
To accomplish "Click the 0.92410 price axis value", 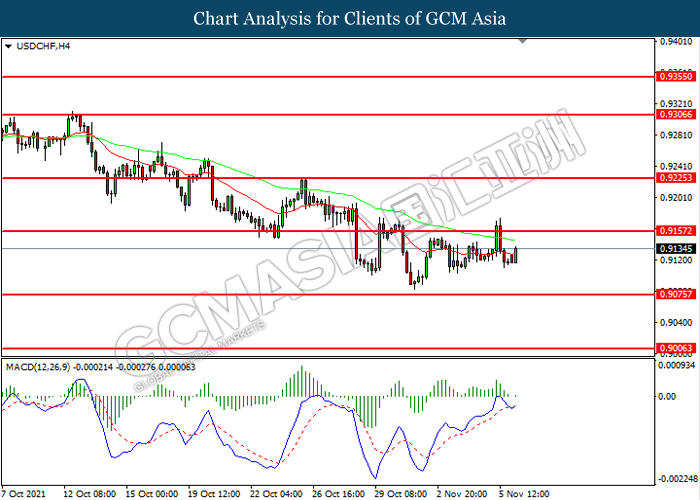I will (x=676, y=166).
